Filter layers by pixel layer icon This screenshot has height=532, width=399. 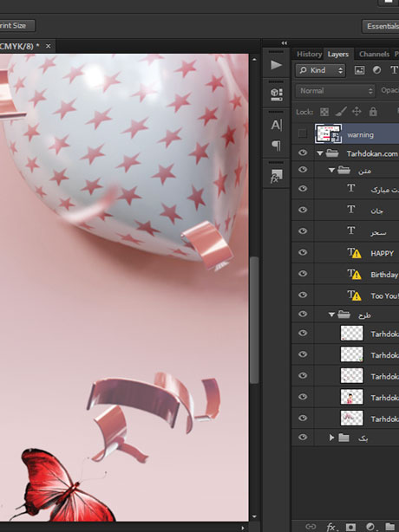coord(359,70)
